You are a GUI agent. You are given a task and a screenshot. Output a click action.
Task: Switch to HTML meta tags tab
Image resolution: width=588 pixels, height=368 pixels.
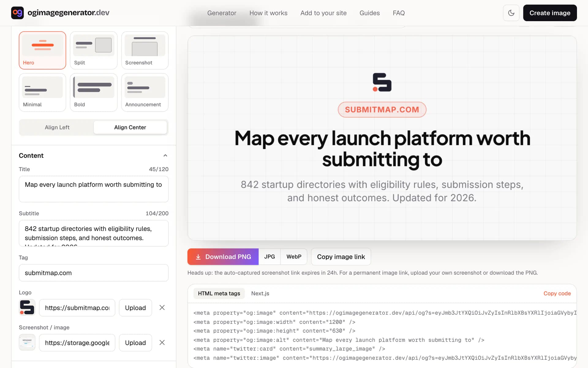(219, 293)
